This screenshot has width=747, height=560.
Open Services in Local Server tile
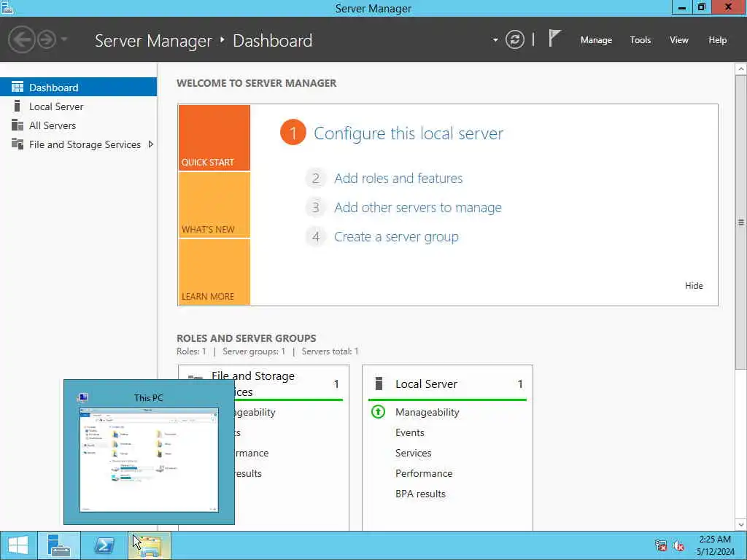click(x=413, y=453)
